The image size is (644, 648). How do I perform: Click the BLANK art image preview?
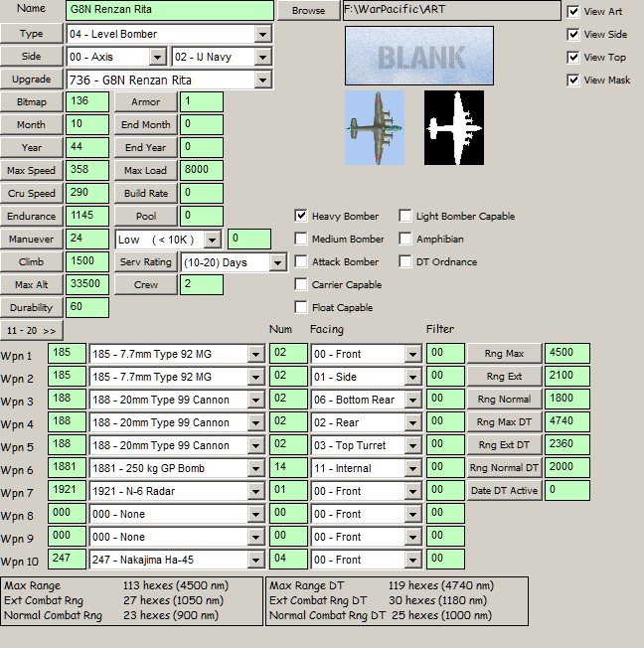tap(419, 56)
